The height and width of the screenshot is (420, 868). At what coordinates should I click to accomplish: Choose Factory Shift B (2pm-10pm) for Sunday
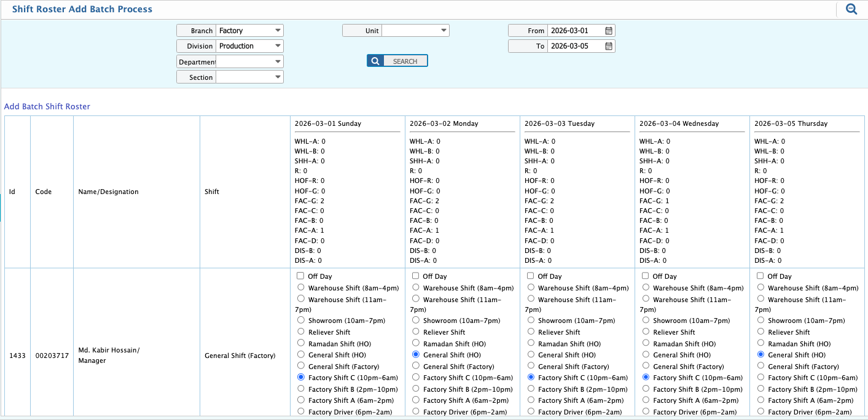pyautogui.click(x=301, y=389)
